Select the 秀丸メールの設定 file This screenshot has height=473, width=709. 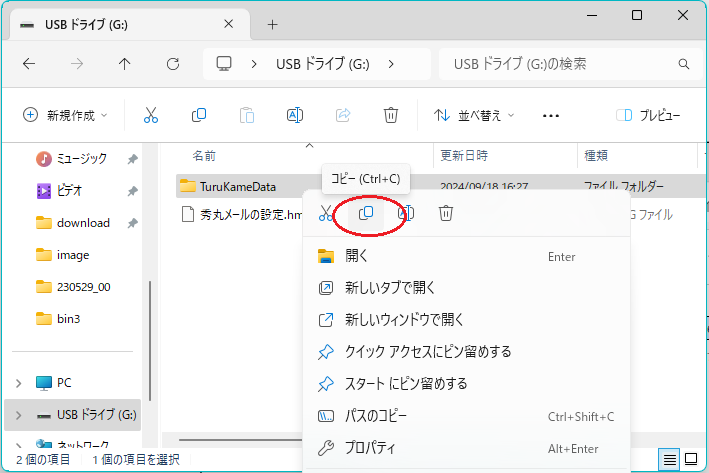[x=240, y=214]
